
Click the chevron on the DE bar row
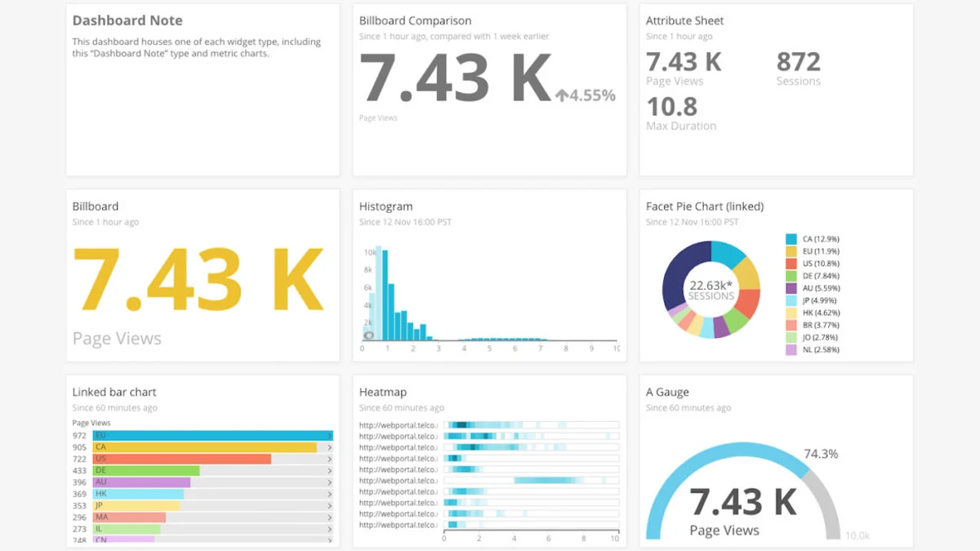tap(330, 471)
